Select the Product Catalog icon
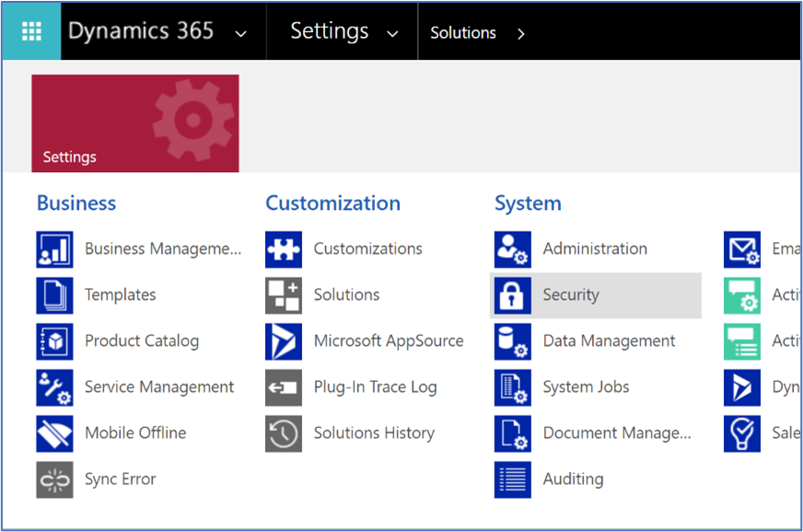 54,341
